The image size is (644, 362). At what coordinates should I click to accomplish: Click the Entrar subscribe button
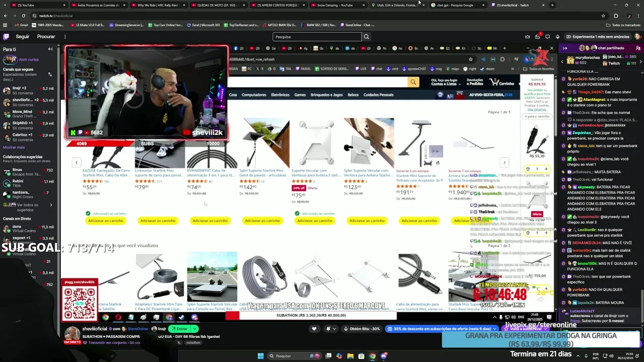pos(179,329)
